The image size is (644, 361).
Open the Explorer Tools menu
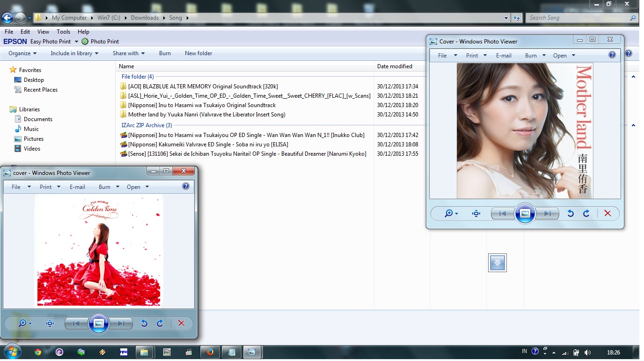coord(64,32)
